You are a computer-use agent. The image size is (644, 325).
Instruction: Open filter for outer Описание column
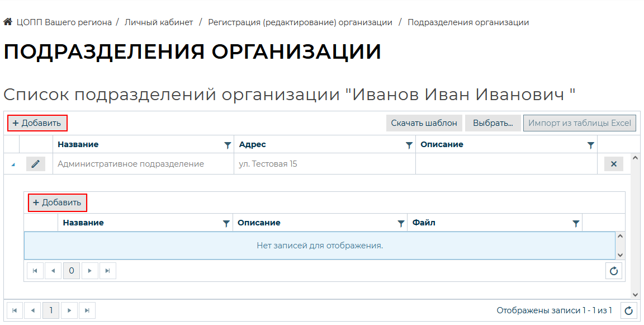coord(590,145)
